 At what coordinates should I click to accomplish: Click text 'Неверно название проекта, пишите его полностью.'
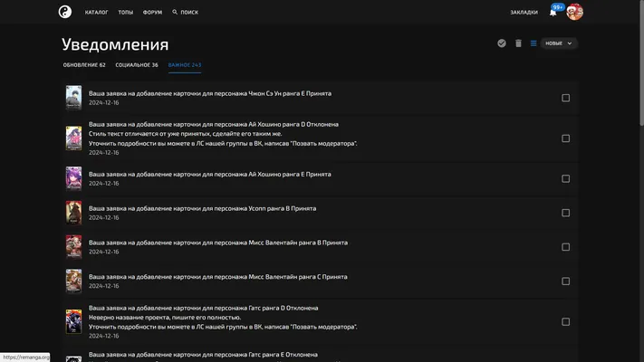[x=165, y=318]
